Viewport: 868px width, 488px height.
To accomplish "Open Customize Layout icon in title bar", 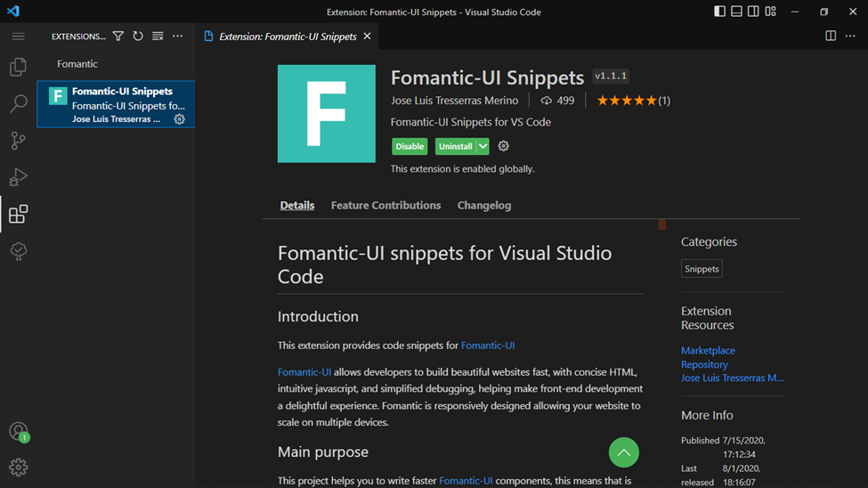I will click(771, 12).
